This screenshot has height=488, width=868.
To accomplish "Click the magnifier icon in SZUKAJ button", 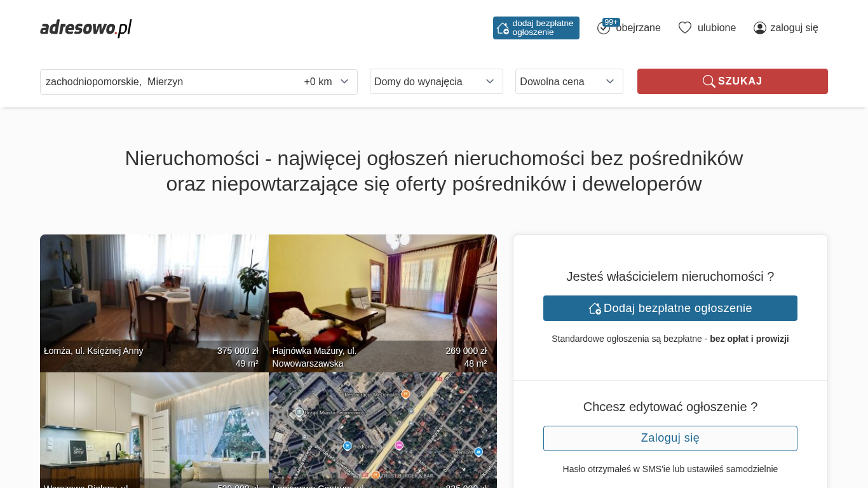I will point(709,81).
